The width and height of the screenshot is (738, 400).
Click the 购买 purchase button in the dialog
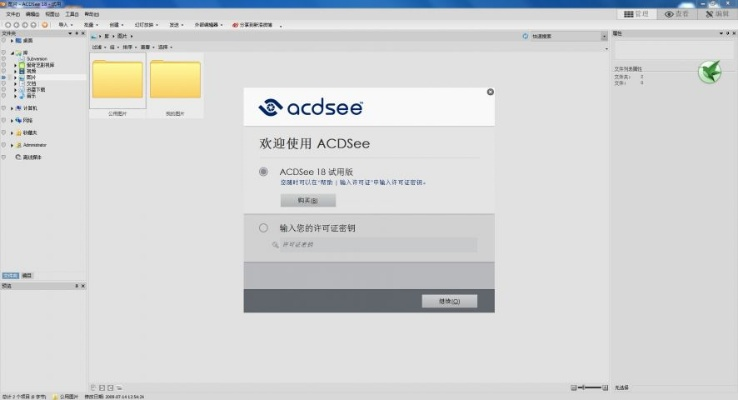[308, 200]
